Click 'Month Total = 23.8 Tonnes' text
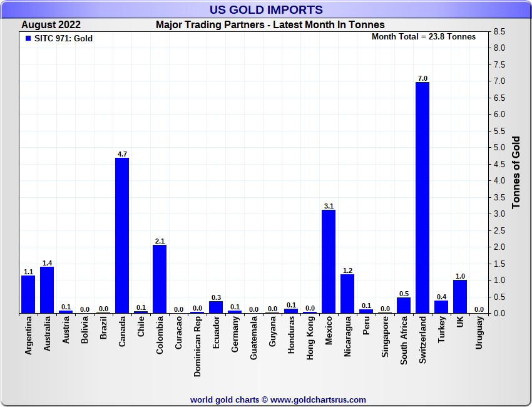The height and width of the screenshot is (407, 532). tap(424, 37)
